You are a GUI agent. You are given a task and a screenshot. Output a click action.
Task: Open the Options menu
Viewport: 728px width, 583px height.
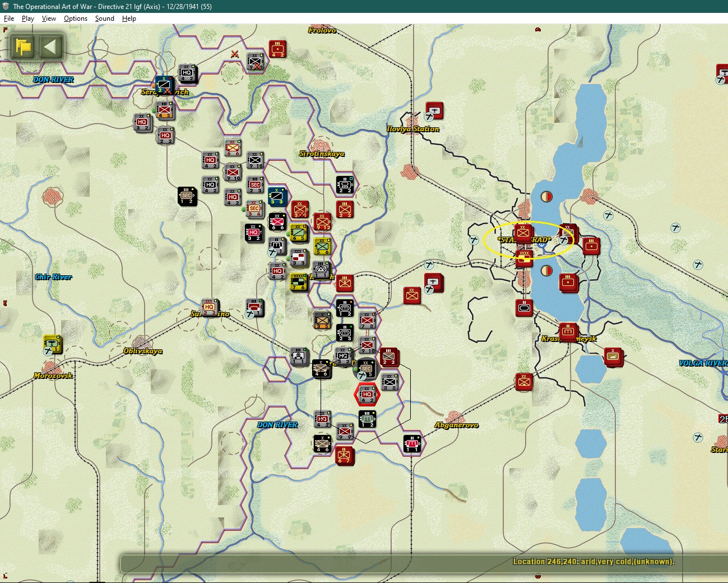(76, 18)
